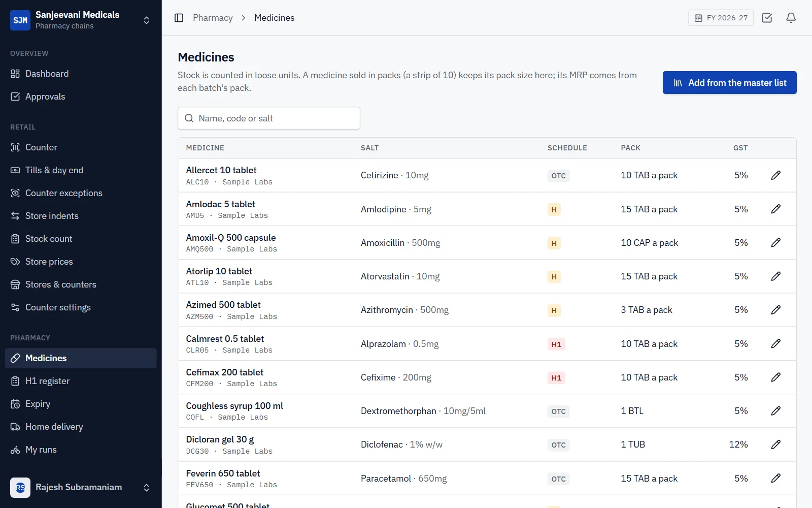Edit Amlodac 5 tablet using pencil icon
This screenshot has height=508, width=812.
pos(775,209)
